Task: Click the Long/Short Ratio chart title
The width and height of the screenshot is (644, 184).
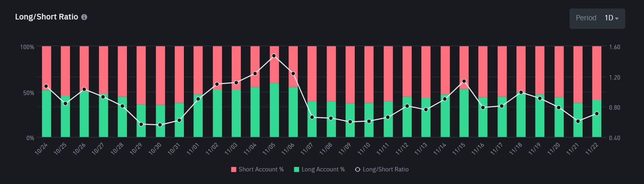Action: tap(46, 17)
